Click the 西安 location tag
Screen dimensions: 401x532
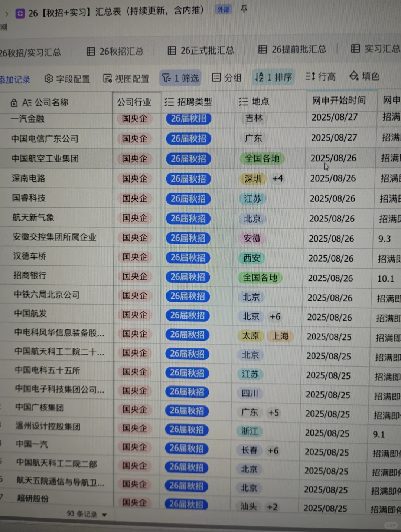point(252,258)
